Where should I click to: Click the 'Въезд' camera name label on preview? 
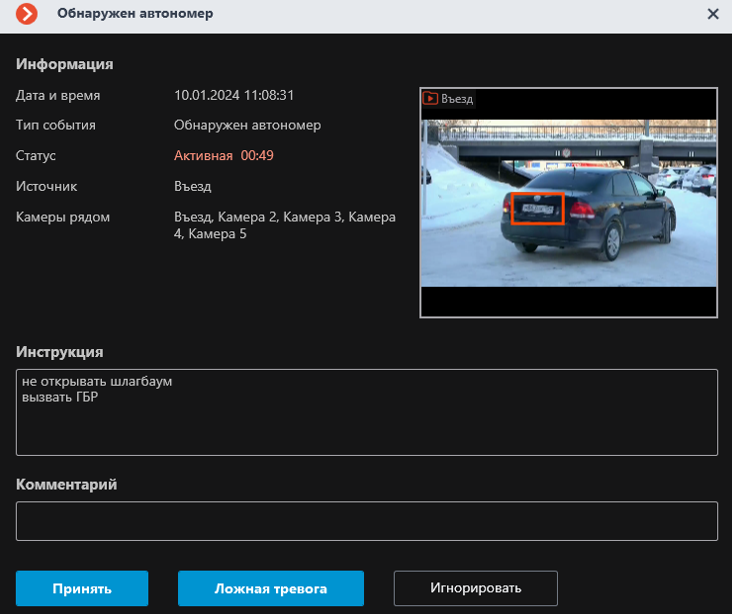(x=457, y=99)
